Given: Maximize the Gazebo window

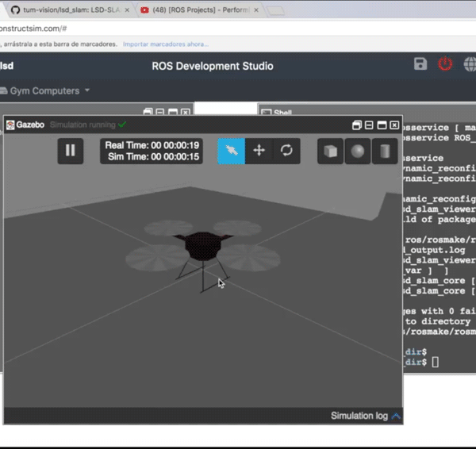Looking at the screenshot, I should click(382, 125).
